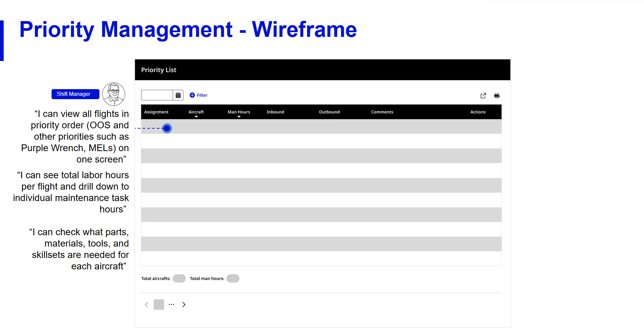Open the Man Hours column sort dropdown
This screenshot has height=333, width=644.
[239, 117]
